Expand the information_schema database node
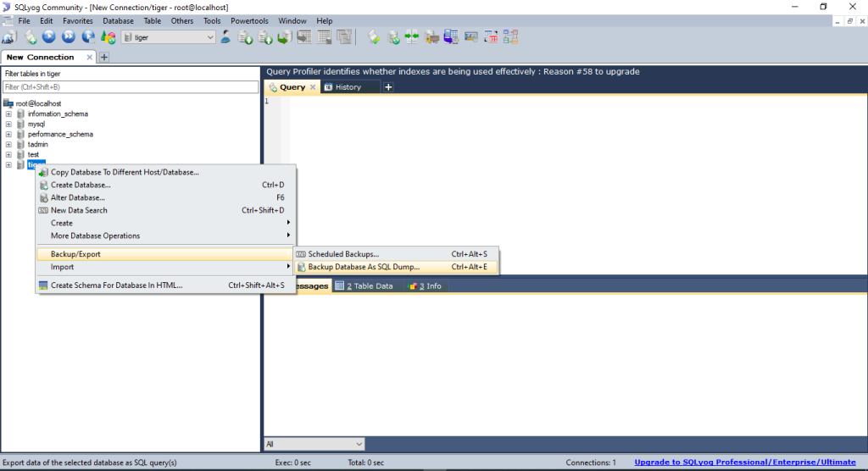Image resolution: width=868 pixels, height=471 pixels. [8, 114]
